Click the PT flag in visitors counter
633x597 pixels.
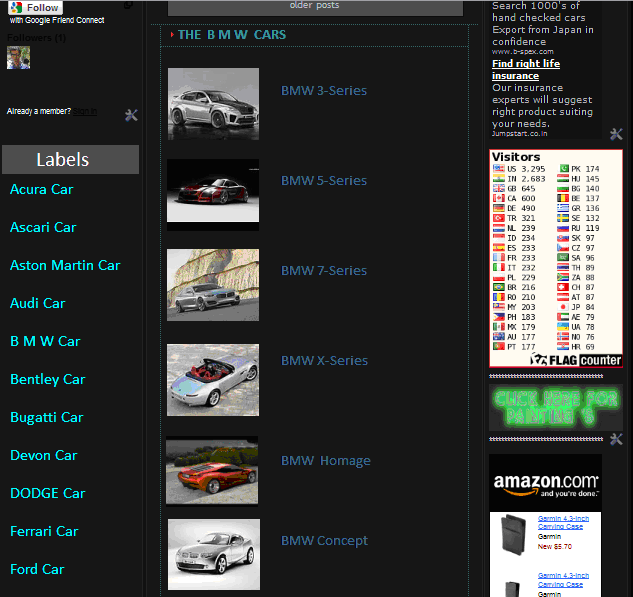[x=499, y=346]
